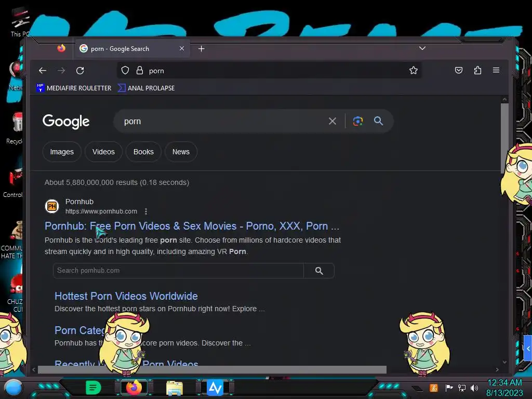Open a new tab with plus button

pos(201,49)
